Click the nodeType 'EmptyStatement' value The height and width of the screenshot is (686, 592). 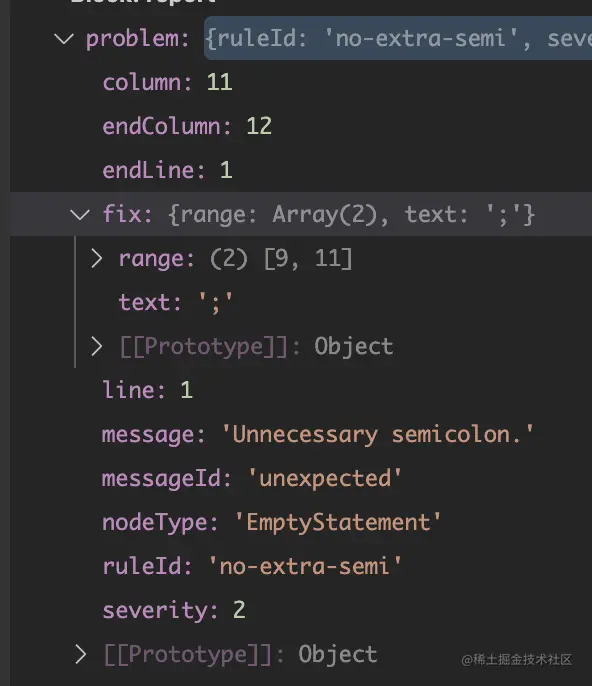pos(337,522)
